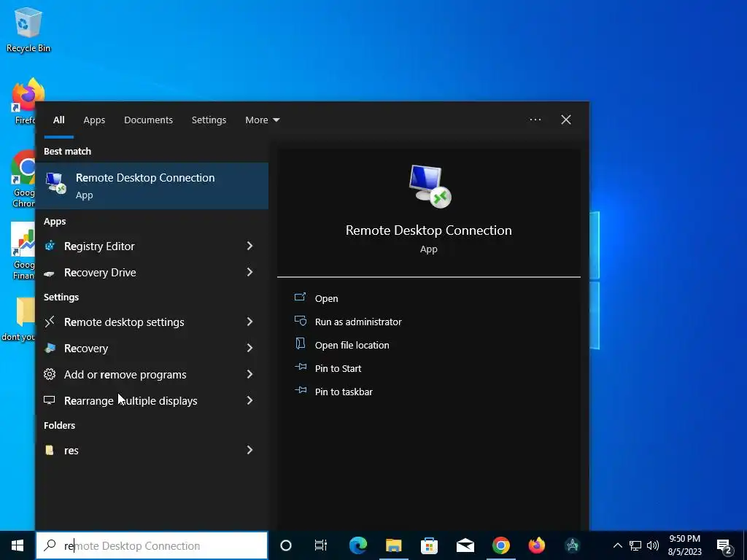Click the Remote desktop settings text
Screen dimensions: 747x560
click(124, 322)
